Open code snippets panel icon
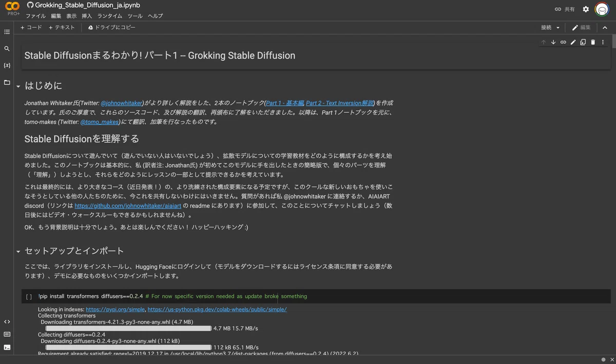This screenshot has height=364, width=616. [x=7, y=322]
